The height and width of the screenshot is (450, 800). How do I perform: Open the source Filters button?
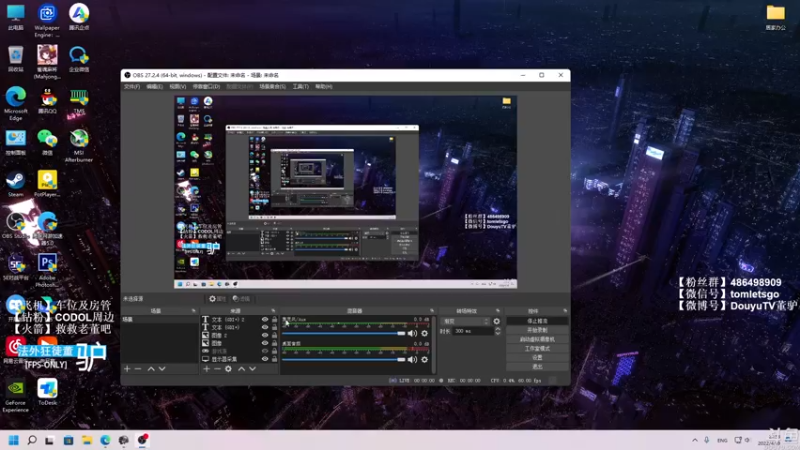point(241,298)
